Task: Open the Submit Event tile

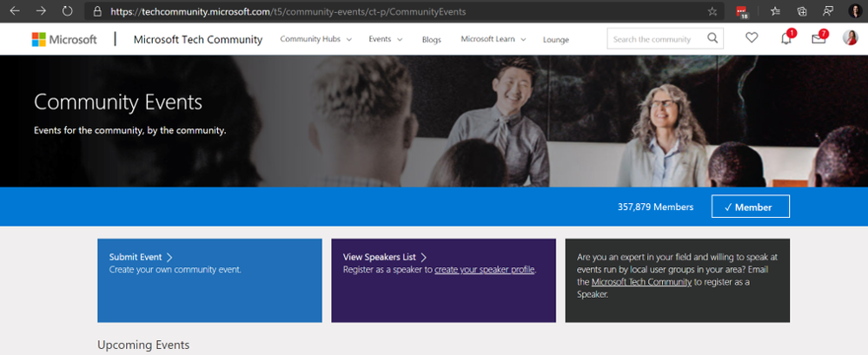Action: coord(209,280)
